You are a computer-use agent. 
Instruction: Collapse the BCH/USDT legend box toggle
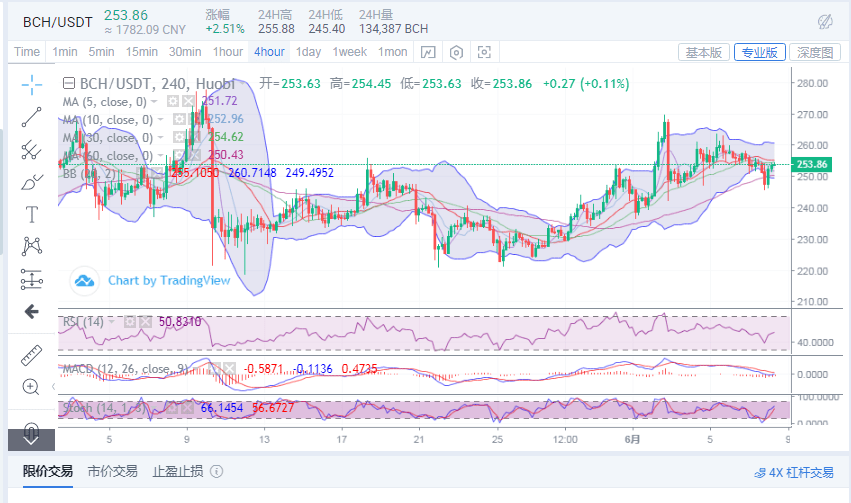point(68,84)
